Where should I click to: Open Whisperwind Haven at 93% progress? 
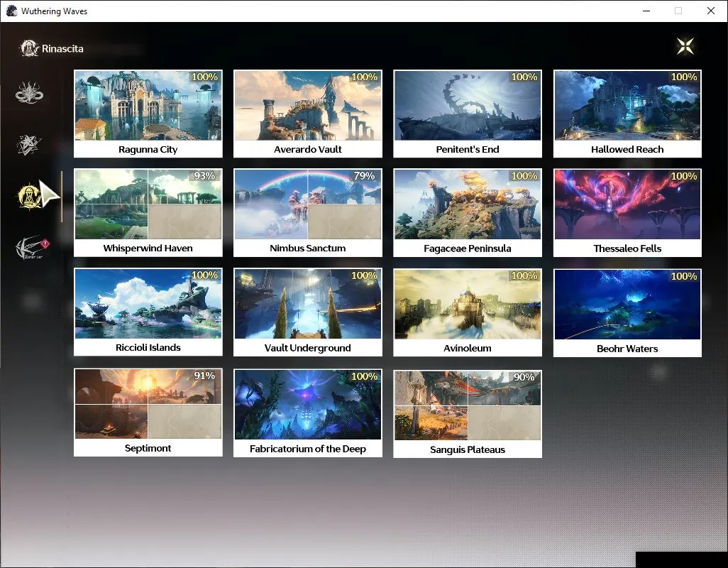point(148,213)
